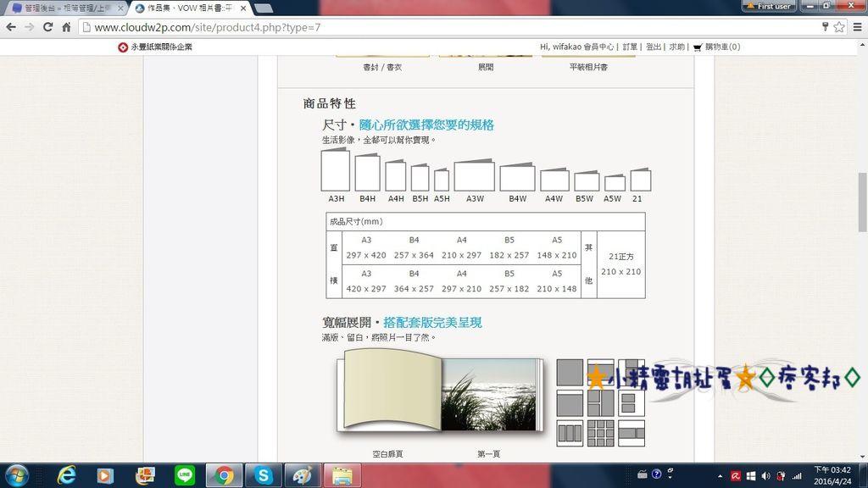The height and width of the screenshot is (488, 868).
Task: Open Paint from the taskbar
Action: pos(303,476)
